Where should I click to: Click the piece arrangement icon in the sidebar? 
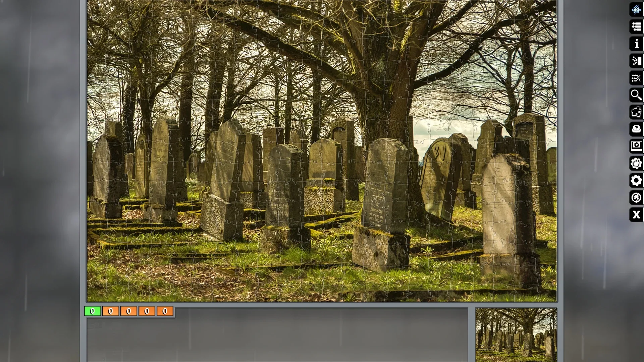(636, 78)
